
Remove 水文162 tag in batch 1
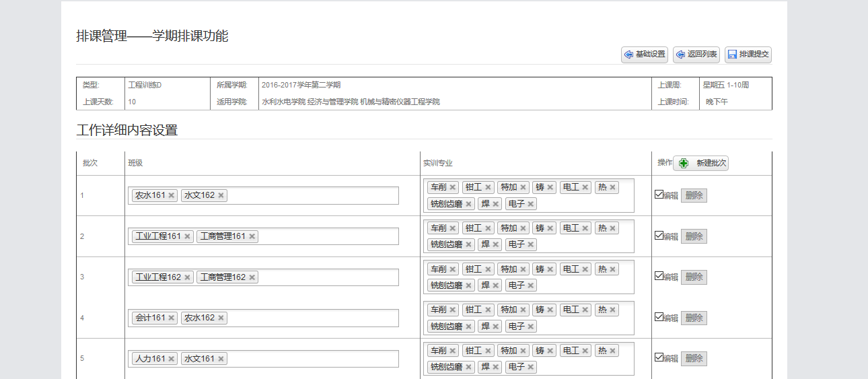point(221,195)
